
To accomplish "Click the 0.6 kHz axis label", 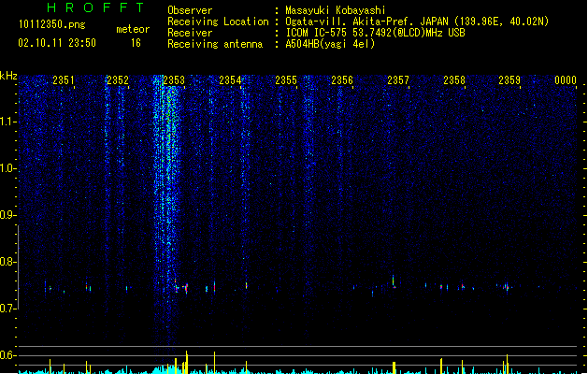I will coord(7,355).
